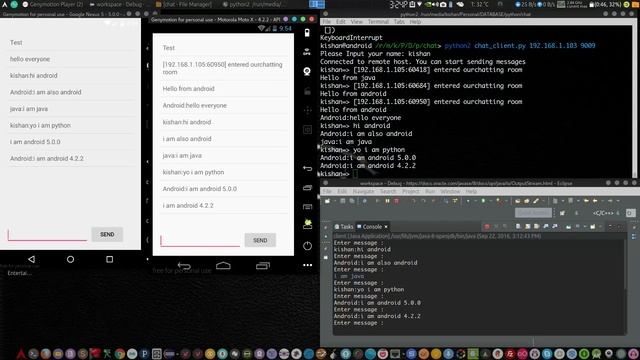Focus message input field on Moto X emulator
Viewport: 640px width, 360px height.
(200, 240)
